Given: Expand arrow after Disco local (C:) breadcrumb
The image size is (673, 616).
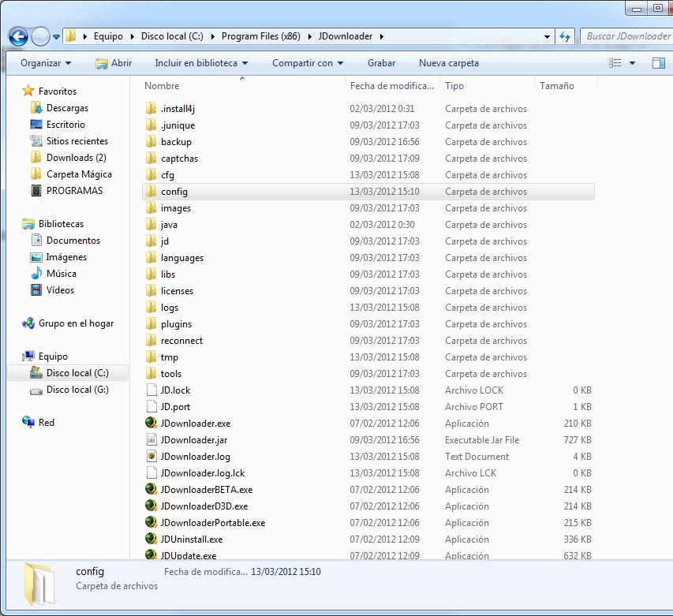Looking at the screenshot, I should [x=212, y=36].
